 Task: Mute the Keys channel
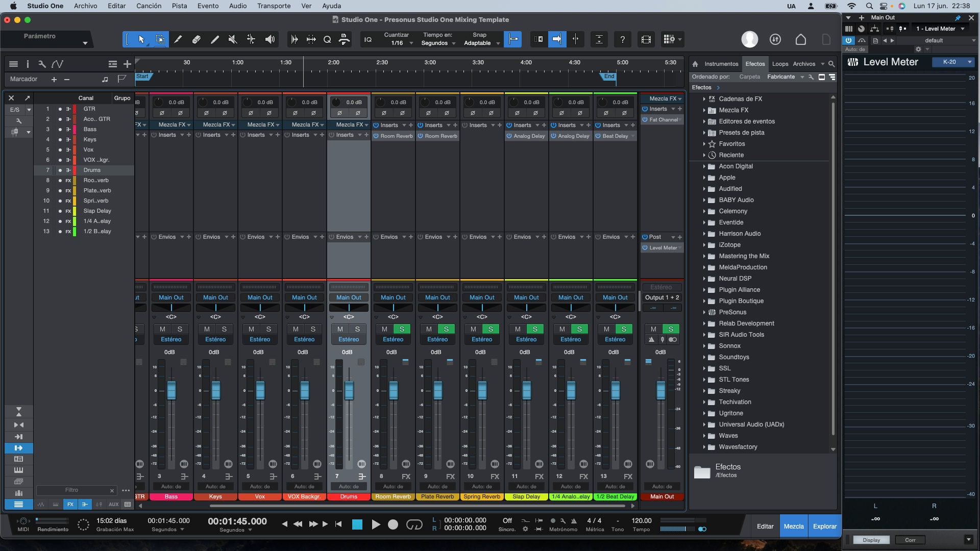(x=207, y=329)
